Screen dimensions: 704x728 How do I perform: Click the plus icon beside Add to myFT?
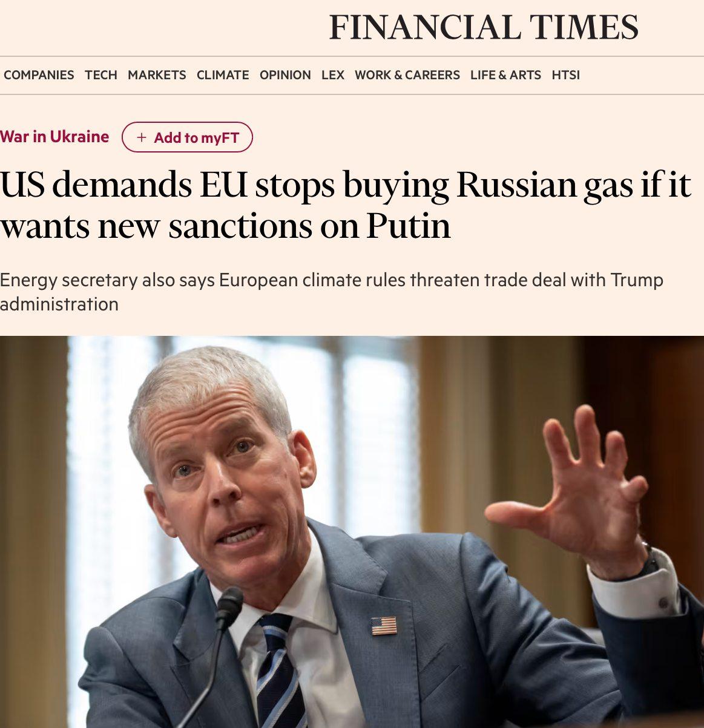coord(142,137)
